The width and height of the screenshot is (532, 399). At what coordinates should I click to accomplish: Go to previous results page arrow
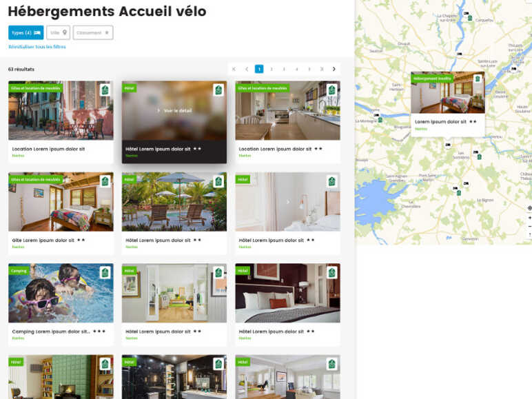tap(247, 69)
